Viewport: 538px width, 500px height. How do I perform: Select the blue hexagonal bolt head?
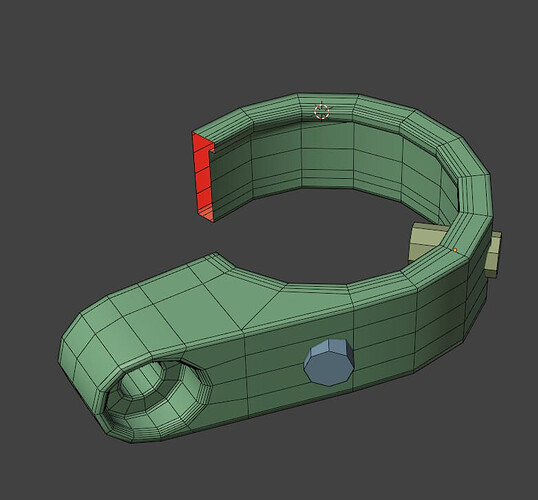329,362
